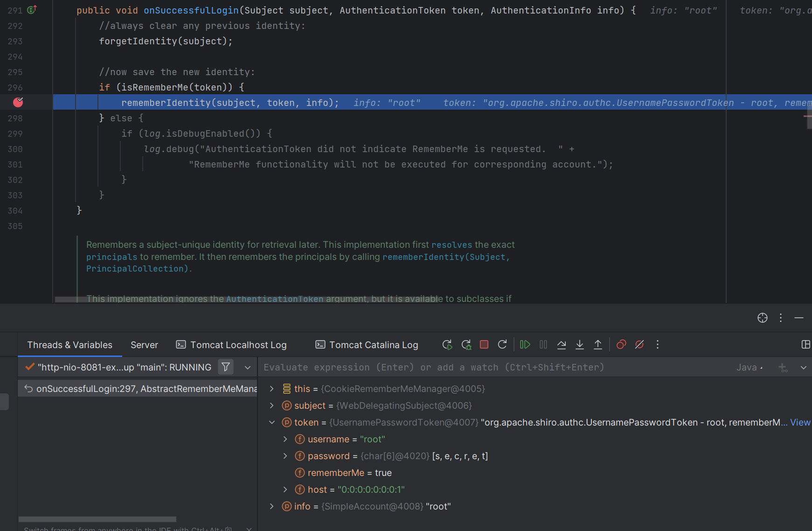The width and height of the screenshot is (812, 531).
Task: Click the Add to Watches plus icon
Action: point(783,368)
